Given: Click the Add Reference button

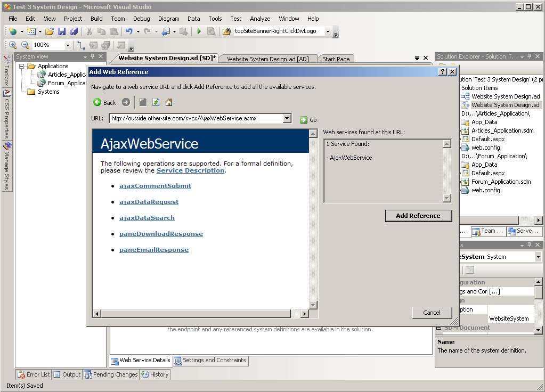Looking at the screenshot, I should pyautogui.click(x=419, y=216).
